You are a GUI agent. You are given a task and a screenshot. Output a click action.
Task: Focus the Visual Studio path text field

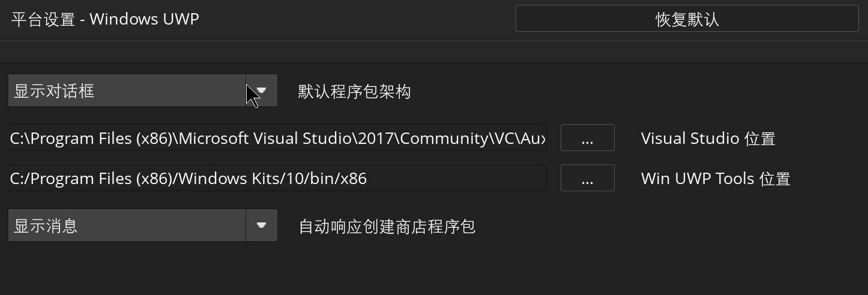point(277,138)
